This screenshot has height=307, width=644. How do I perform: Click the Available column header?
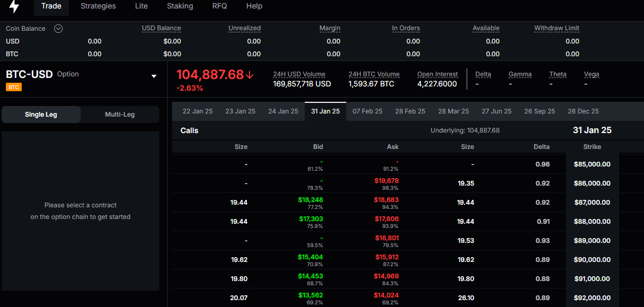tap(486, 29)
